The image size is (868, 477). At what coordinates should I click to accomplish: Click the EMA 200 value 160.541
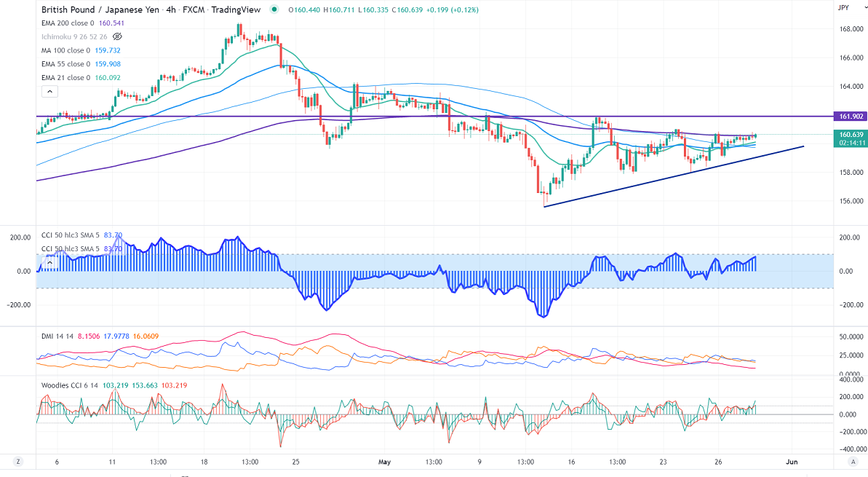click(111, 23)
